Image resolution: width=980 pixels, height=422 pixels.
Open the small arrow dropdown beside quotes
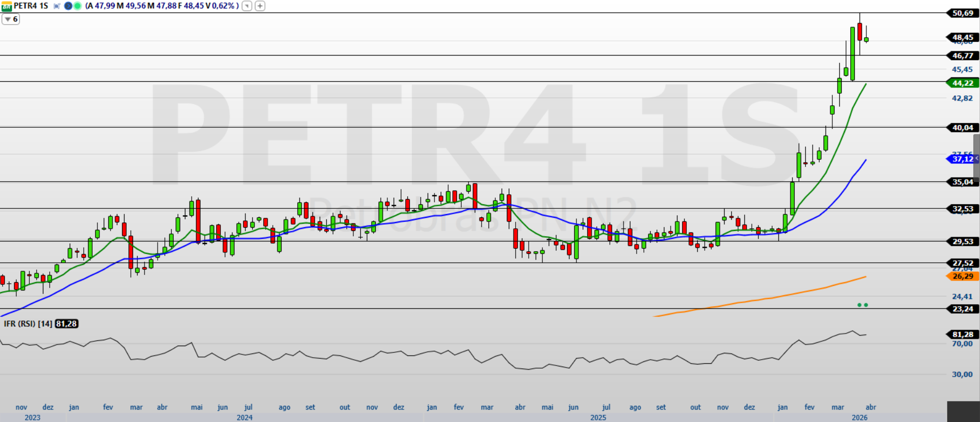point(247,6)
